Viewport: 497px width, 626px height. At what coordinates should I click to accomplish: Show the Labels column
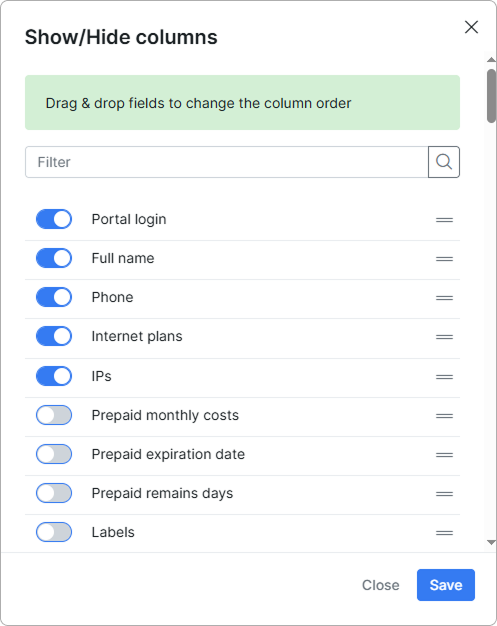(54, 532)
